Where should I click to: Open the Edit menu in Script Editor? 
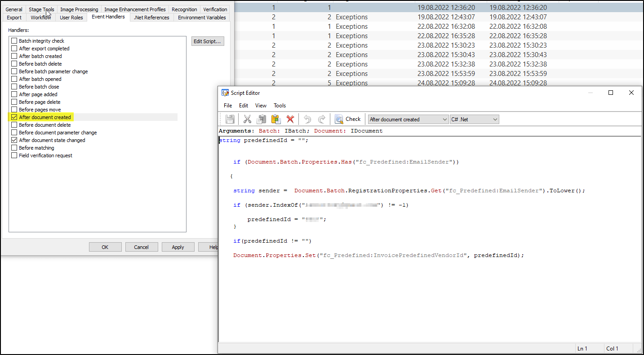[244, 106]
